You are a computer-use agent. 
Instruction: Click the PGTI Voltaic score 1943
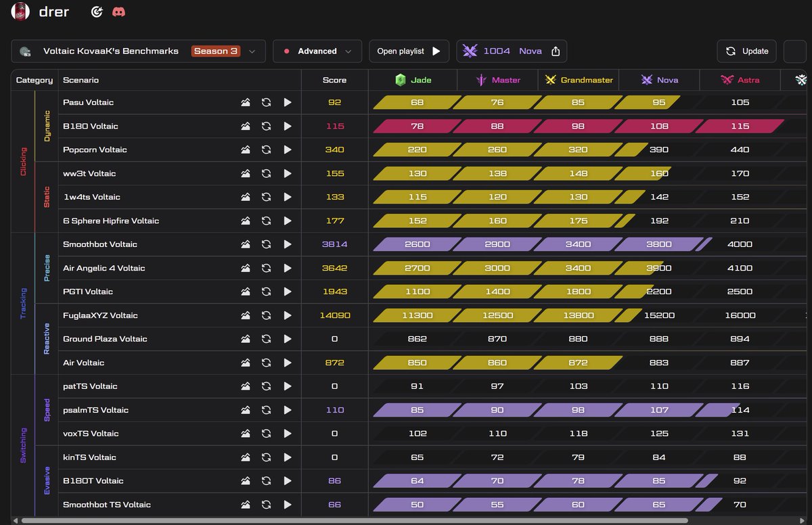tap(334, 292)
